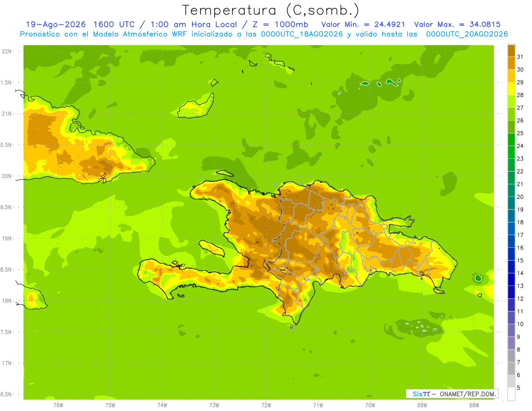Click the dark brown legend swatch above 31

click(x=511, y=51)
